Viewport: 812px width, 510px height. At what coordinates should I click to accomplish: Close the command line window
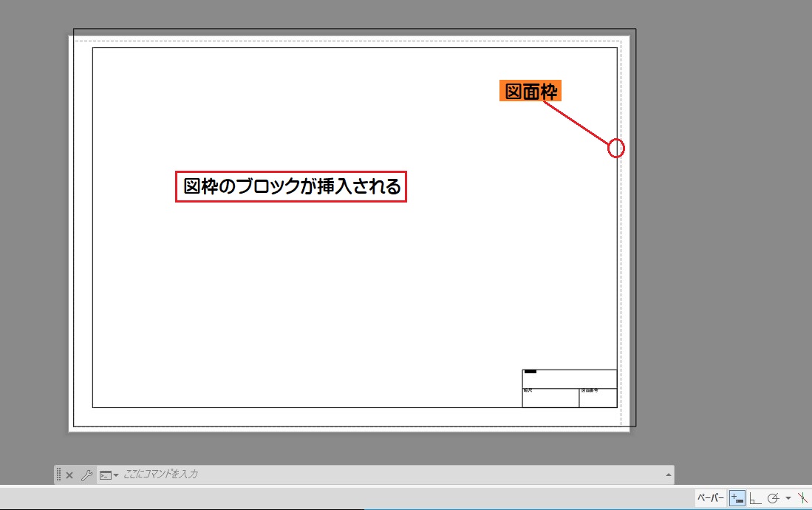pyautogui.click(x=69, y=475)
